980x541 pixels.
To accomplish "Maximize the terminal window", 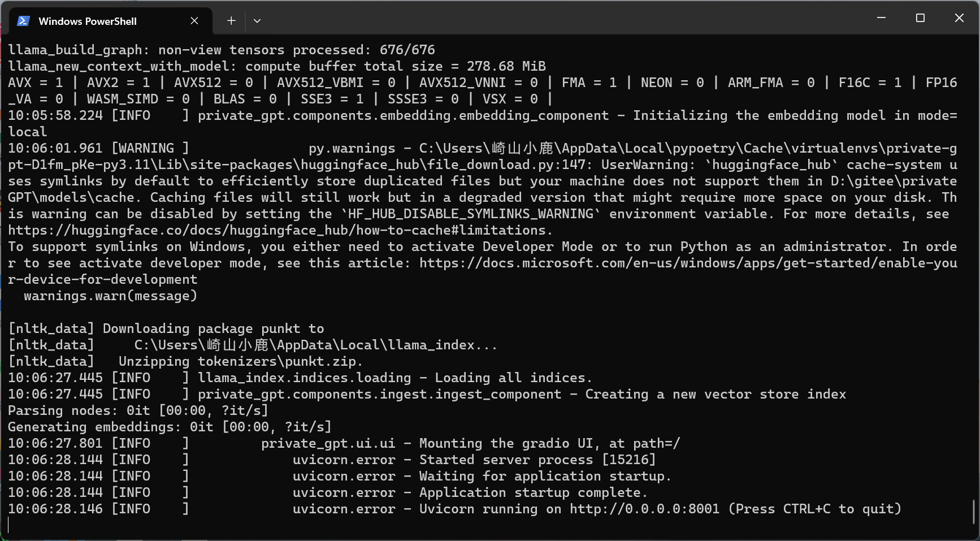I will [920, 18].
